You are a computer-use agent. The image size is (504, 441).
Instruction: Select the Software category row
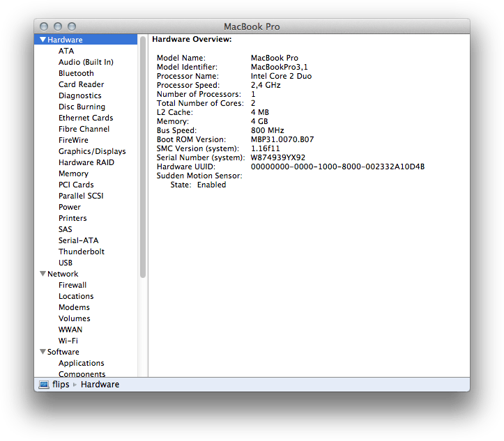point(86,352)
